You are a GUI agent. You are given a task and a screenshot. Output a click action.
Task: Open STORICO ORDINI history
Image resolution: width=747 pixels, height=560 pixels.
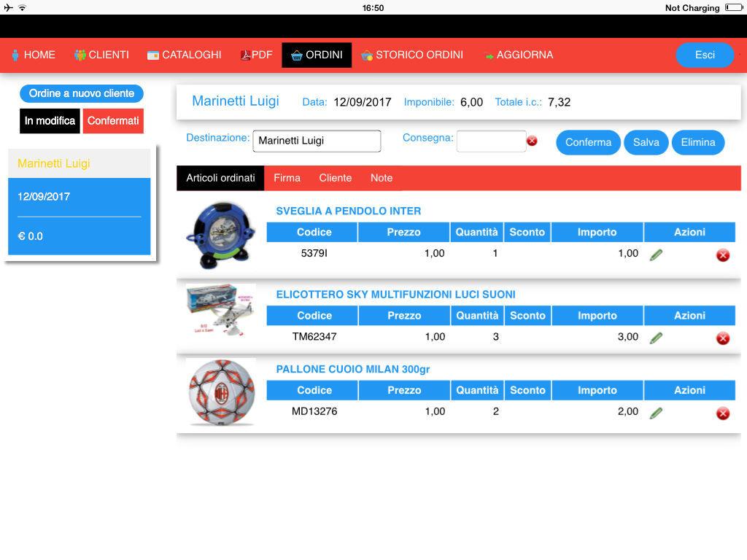[412, 55]
